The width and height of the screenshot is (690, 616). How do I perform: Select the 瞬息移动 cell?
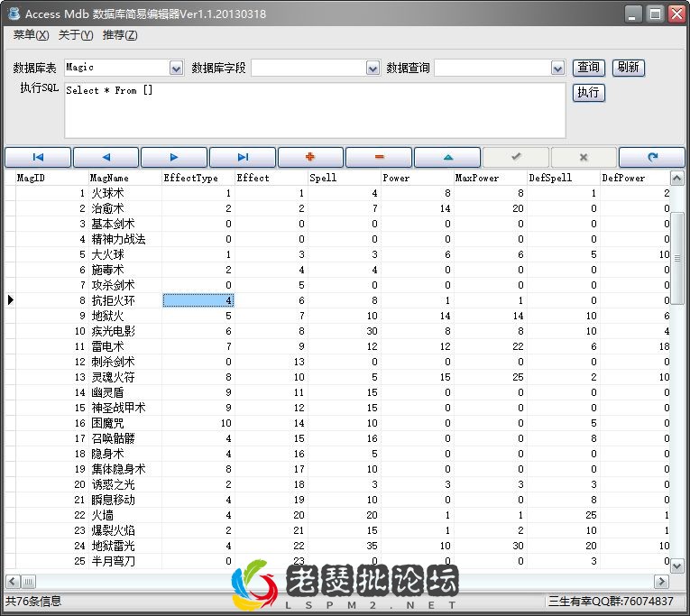tap(125, 500)
